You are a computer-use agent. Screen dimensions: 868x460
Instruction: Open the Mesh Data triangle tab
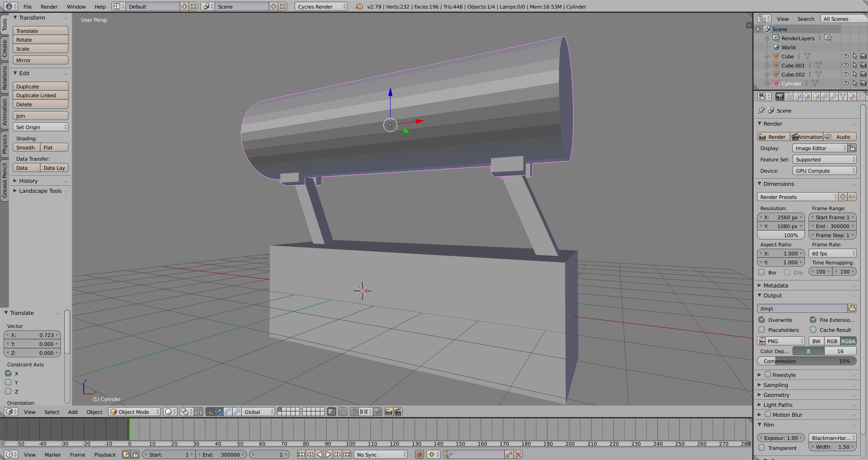click(843, 97)
